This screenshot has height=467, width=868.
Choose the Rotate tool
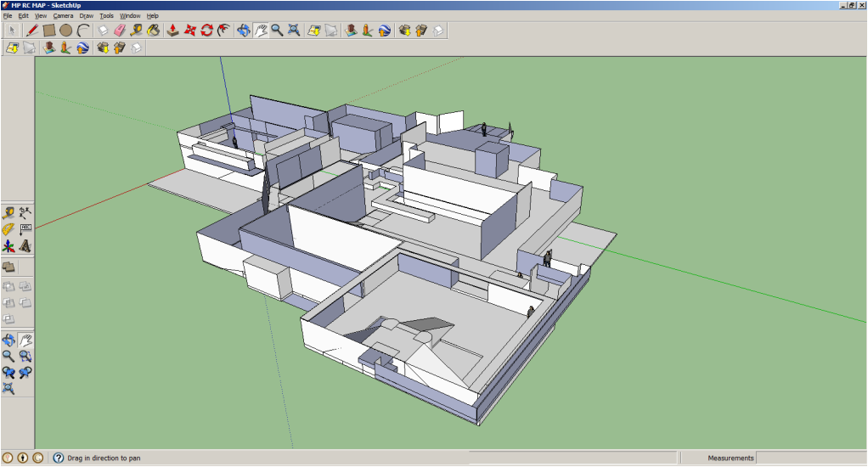pyautogui.click(x=207, y=31)
